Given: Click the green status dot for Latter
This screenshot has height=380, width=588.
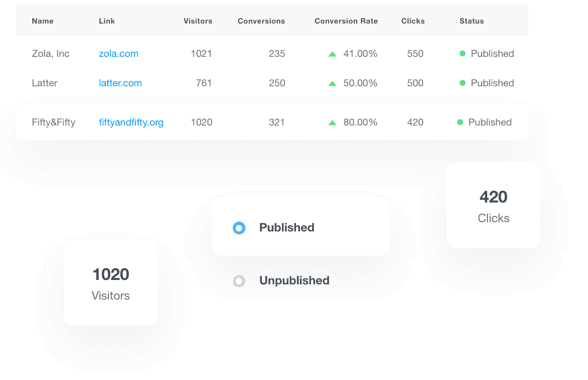Looking at the screenshot, I should (x=462, y=83).
